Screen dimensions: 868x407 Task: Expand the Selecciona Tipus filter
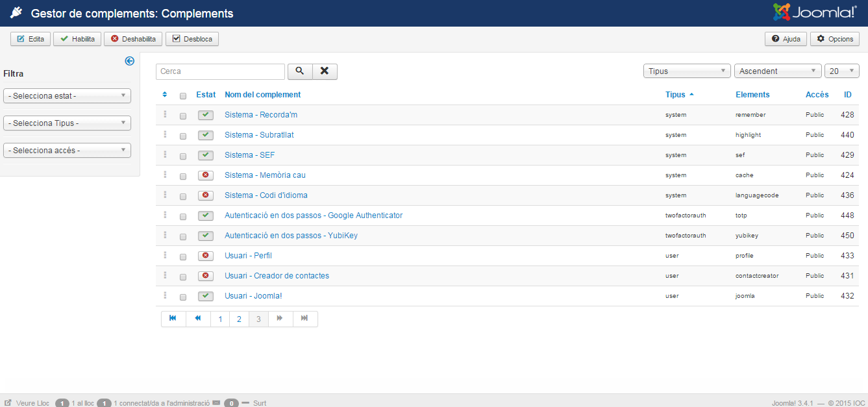(x=67, y=123)
